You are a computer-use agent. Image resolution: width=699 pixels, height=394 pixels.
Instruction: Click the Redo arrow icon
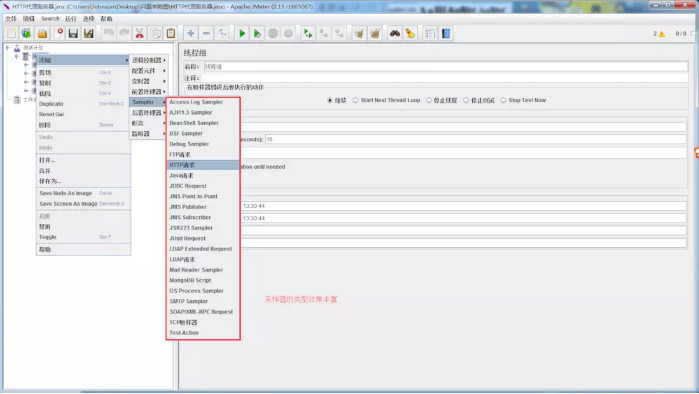(x=124, y=33)
